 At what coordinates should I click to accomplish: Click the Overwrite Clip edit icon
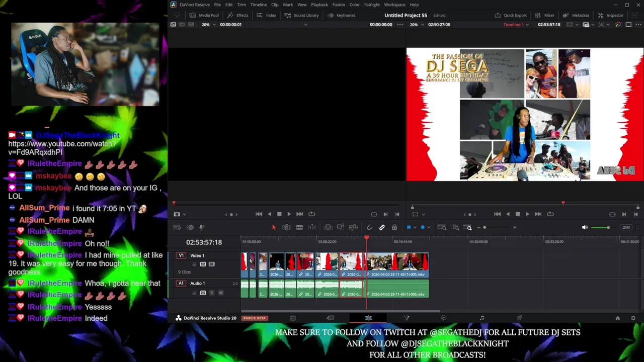(341, 228)
